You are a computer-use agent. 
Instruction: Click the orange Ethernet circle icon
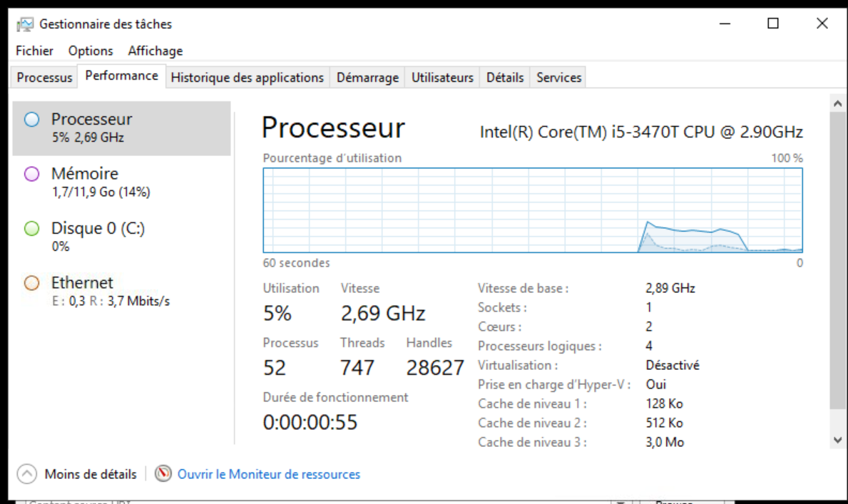(x=32, y=283)
